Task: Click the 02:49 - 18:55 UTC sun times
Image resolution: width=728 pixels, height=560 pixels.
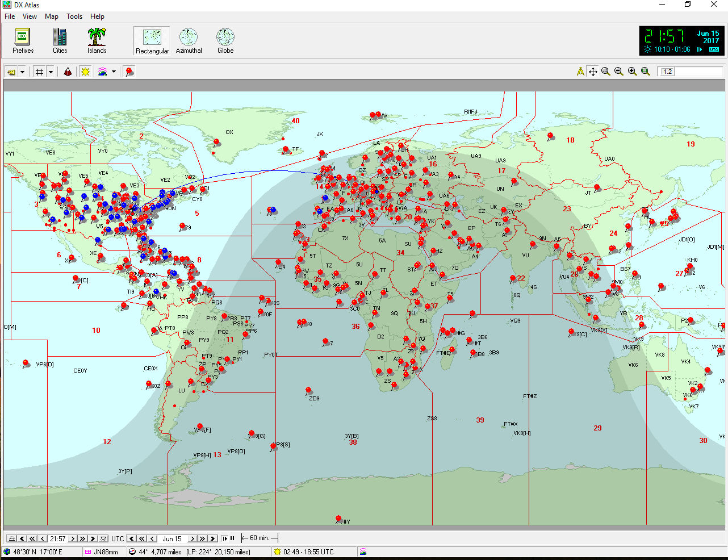Action: 308,552
